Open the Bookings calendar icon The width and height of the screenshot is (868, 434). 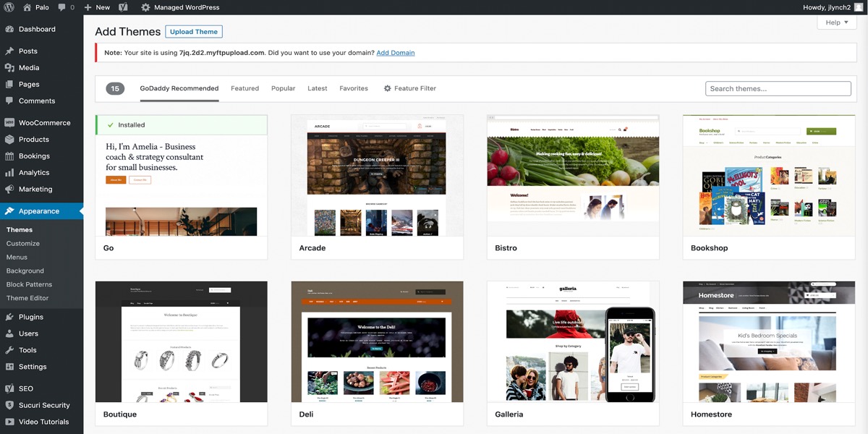9,156
